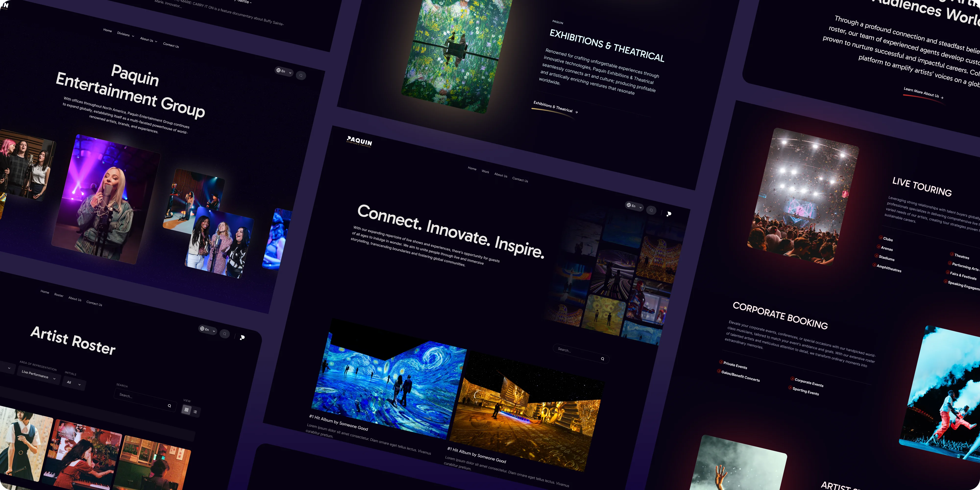980x490 pixels.
Task: Go to Home on Paquin Entertainment Group page
Action: click(x=108, y=30)
